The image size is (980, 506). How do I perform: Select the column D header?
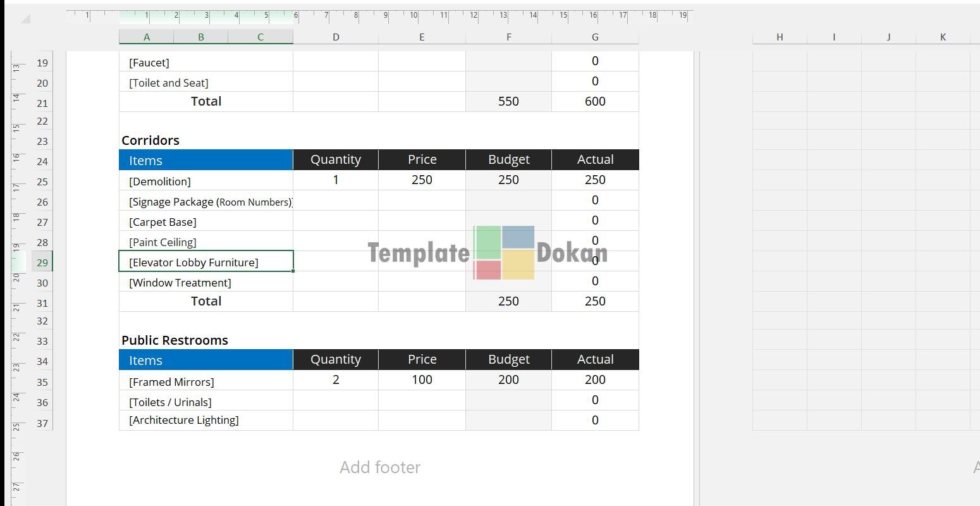coord(336,37)
